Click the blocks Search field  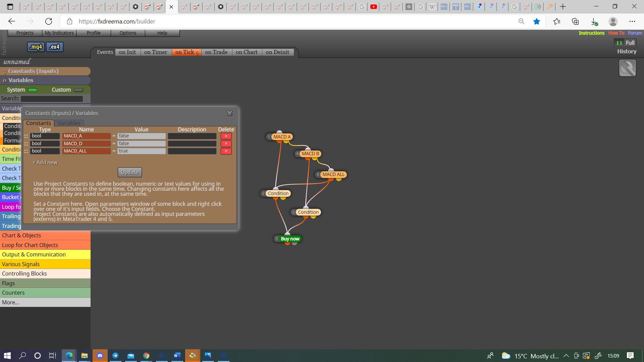(52, 99)
